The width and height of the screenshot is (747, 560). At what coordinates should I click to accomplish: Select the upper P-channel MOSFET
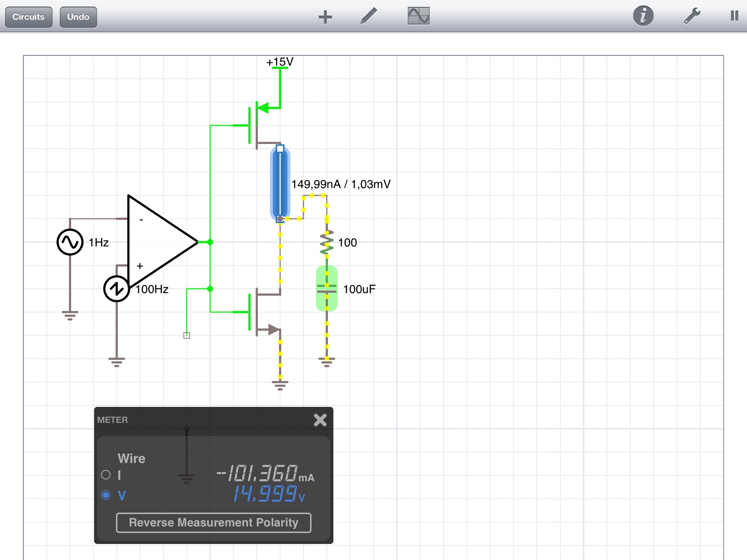tap(257, 125)
